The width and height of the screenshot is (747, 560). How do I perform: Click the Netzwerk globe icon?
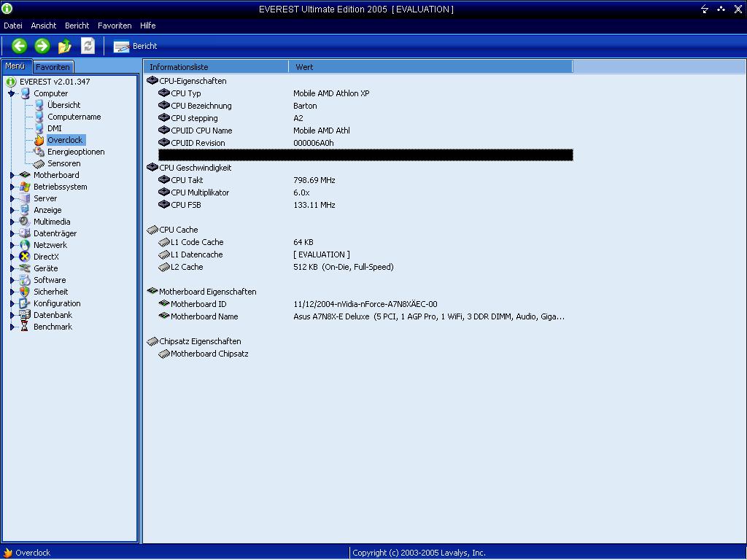click(25, 245)
